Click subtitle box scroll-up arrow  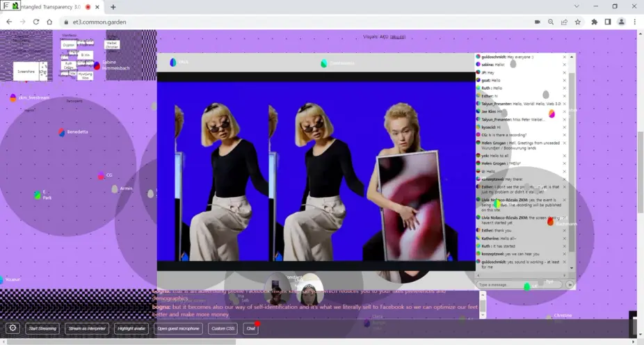pyautogui.click(x=483, y=295)
